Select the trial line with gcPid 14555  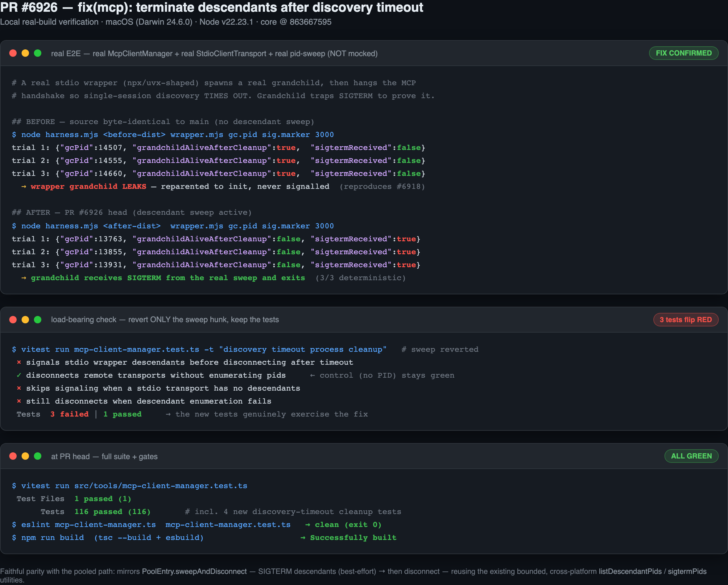218,160
